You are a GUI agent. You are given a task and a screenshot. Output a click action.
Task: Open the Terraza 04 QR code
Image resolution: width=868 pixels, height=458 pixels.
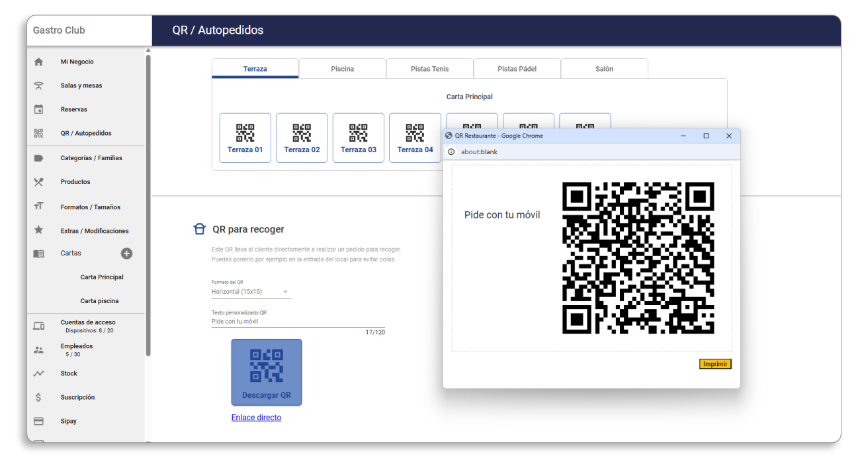coord(415,138)
